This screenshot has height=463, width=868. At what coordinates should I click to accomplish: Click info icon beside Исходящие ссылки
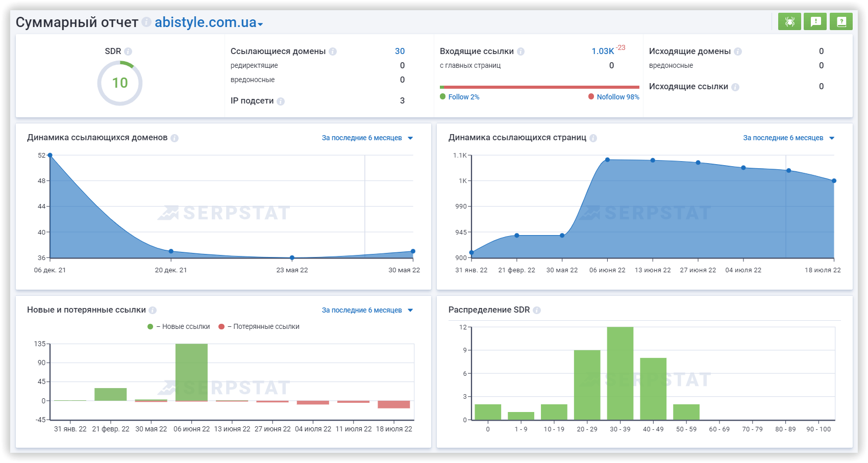(x=735, y=87)
